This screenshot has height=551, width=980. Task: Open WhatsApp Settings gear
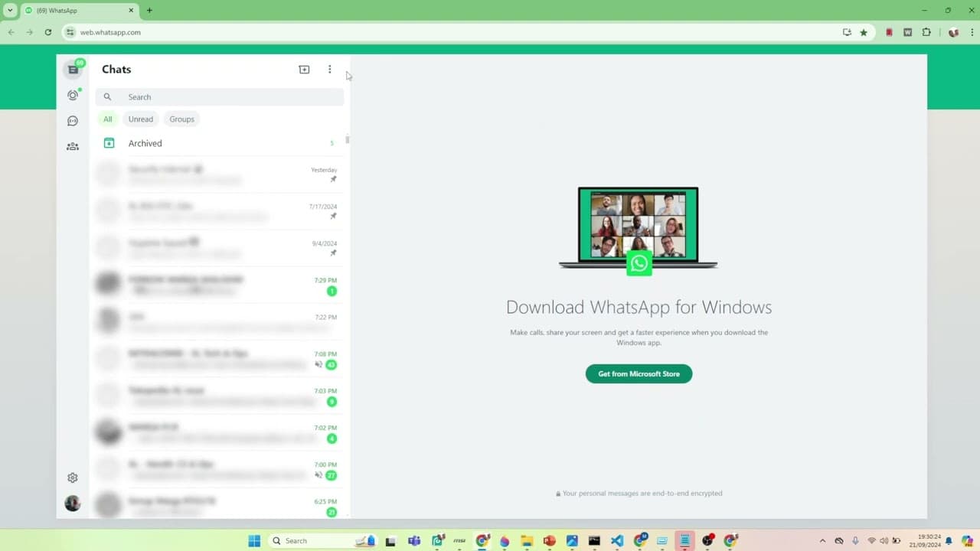click(x=73, y=478)
